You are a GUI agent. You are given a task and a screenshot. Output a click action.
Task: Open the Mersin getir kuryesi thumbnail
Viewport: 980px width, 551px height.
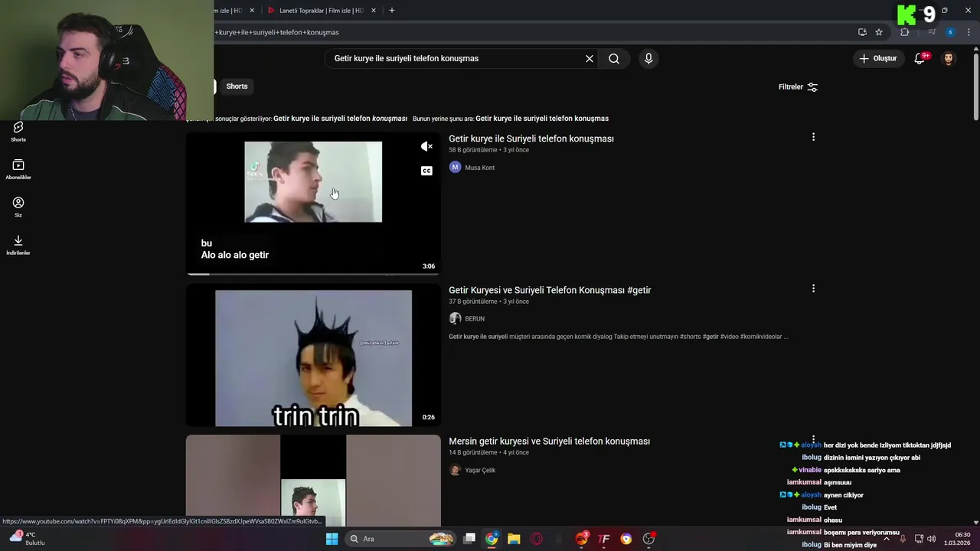point(313,481)
